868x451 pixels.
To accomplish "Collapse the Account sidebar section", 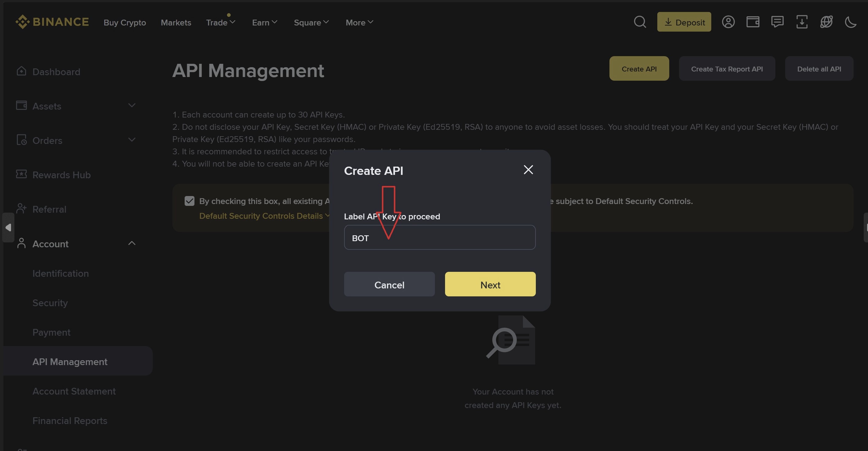I will (x=132, y=243).
